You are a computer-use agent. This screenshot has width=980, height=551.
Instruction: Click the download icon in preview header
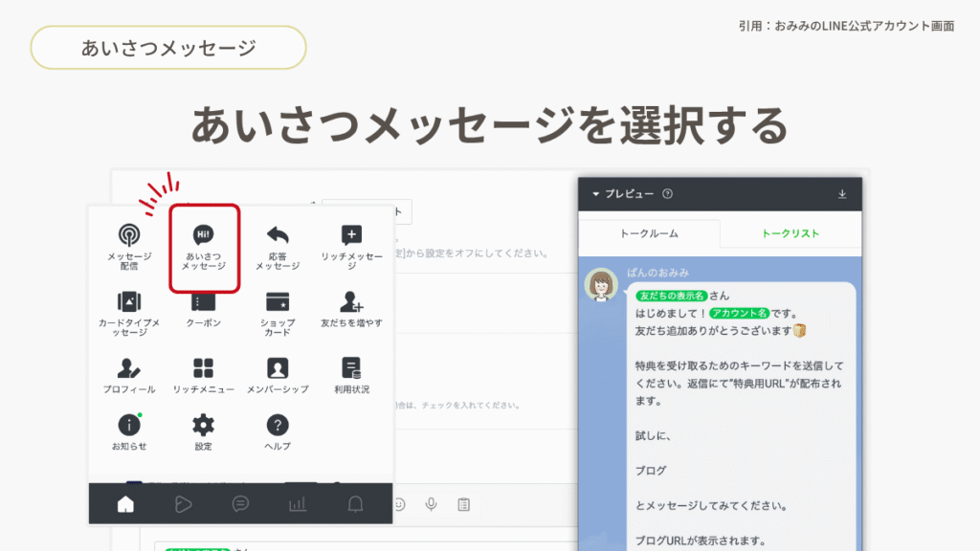click(842, 194)
